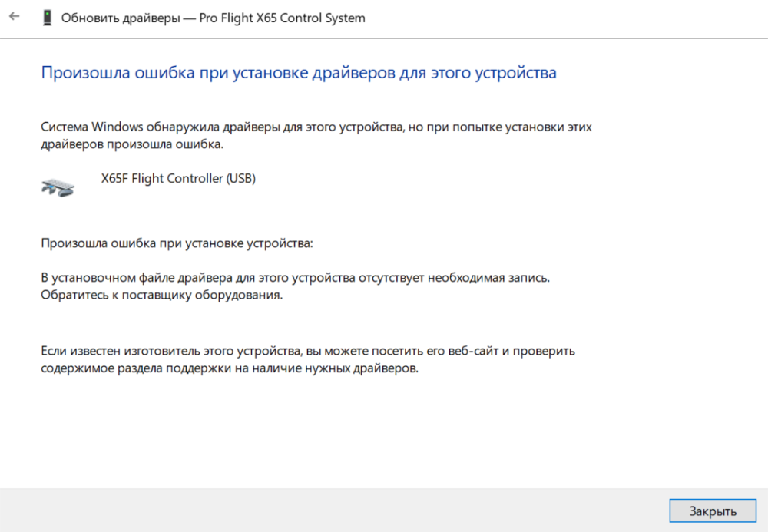Click 'Обновить драйверы' in the window title
This screenshot has width=768, height=532.
coord(121,18)
